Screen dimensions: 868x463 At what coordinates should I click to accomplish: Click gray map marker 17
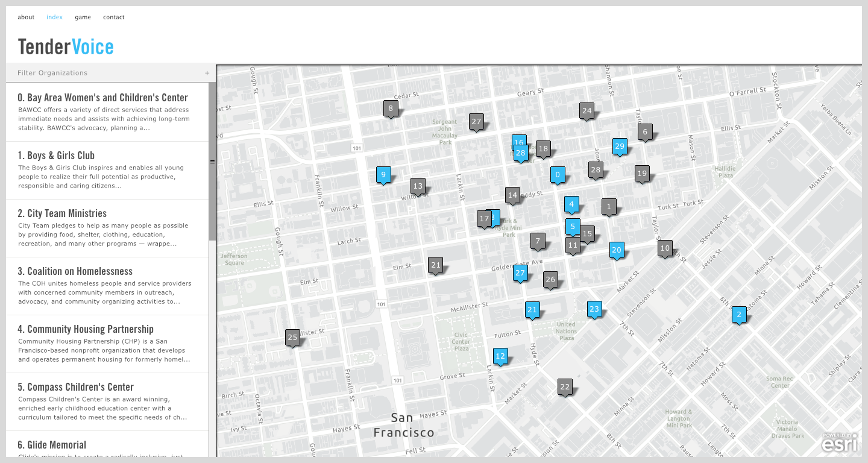[483, 219]
